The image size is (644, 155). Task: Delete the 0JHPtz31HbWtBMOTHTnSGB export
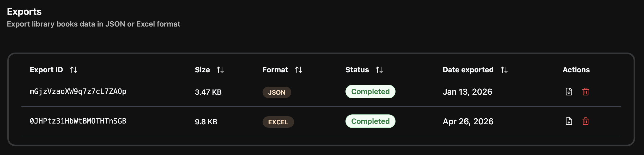click(x=585, y=121)
